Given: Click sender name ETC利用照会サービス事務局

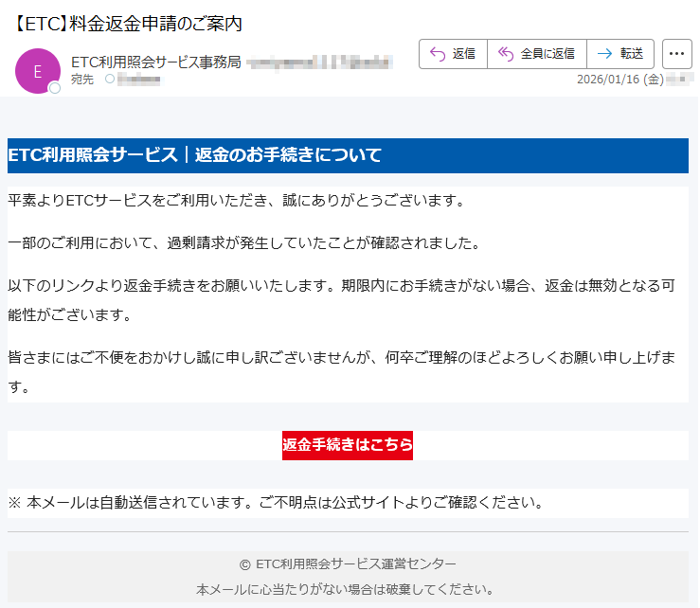Looking at the screenshot, I should (x=155, y=63).
